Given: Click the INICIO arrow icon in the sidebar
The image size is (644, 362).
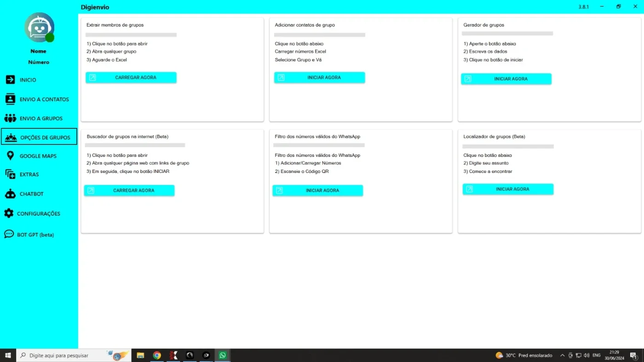Looking at the screenshot, I should (x=10, y=80).
